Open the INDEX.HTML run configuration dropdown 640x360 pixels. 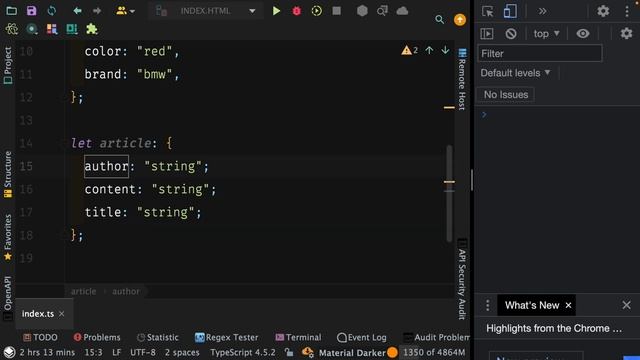pos(207,11)
